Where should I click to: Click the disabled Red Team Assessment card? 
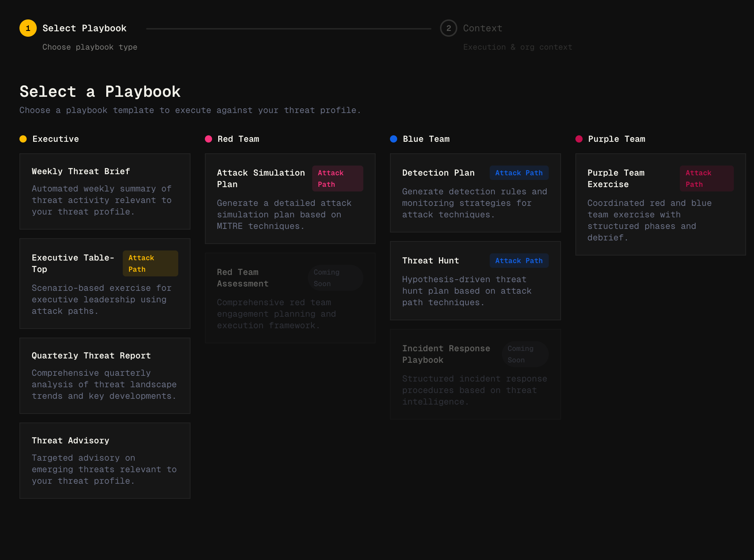290,298
